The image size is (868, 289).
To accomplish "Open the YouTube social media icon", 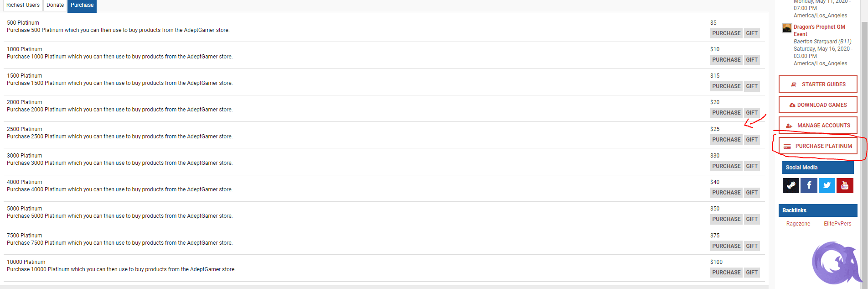I will tap(845, 185).
